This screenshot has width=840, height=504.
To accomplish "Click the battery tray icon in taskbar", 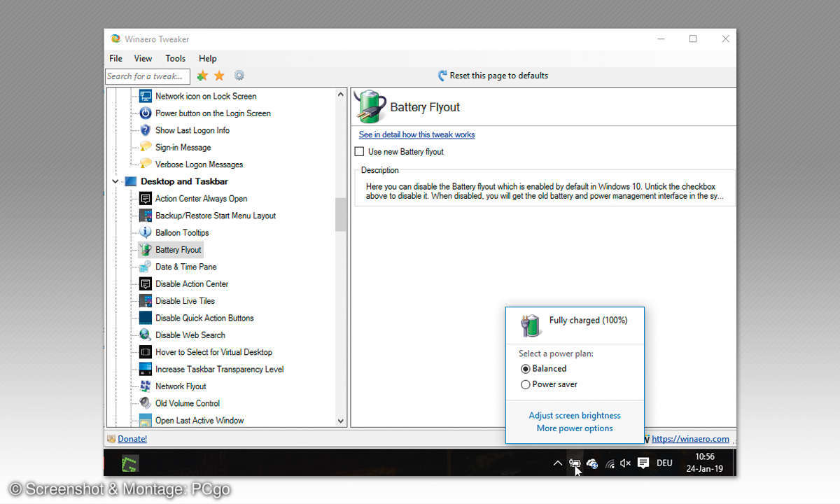I will pyautogui.click(x=575, y=463).
